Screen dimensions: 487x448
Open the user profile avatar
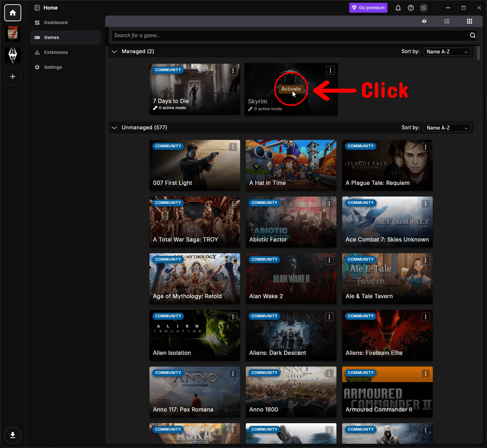point(424,8)
